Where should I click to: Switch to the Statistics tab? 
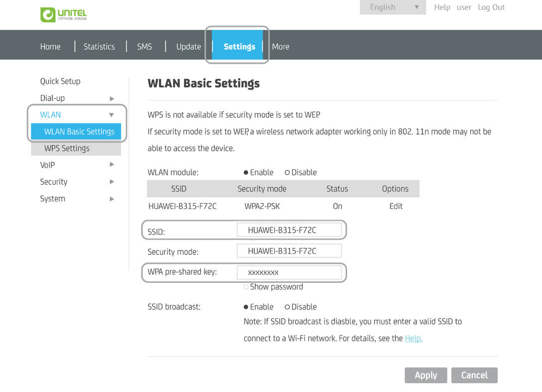point(99,46)
